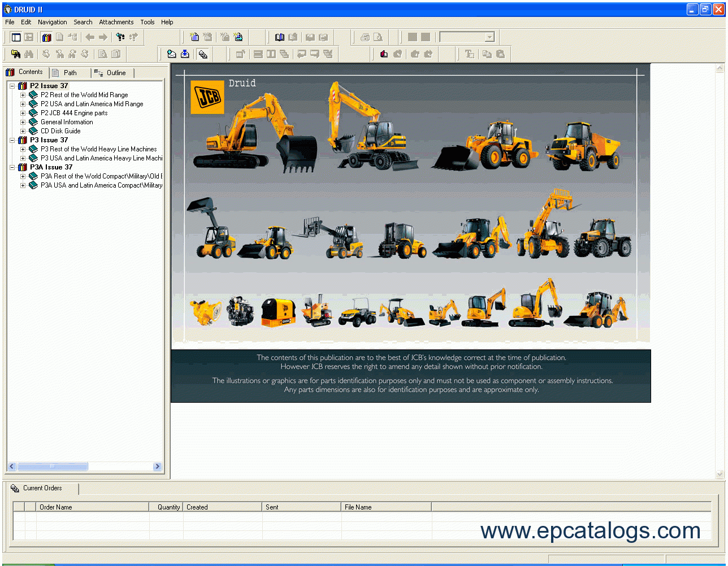Screen dimensions: 728x566
Task: Click the tree sync icon after Forward arrow
Action: [x=120, y=37]
